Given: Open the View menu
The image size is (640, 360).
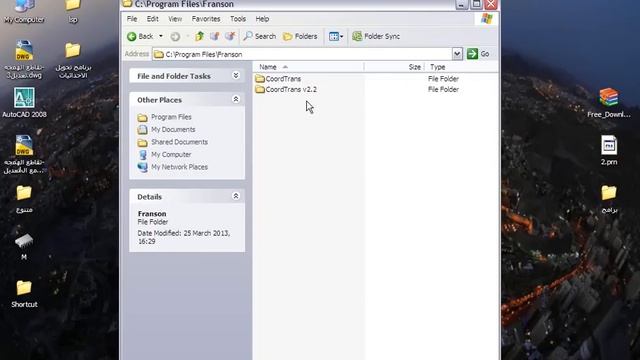Looking at the screenshot, I should [x=175, y=19].
